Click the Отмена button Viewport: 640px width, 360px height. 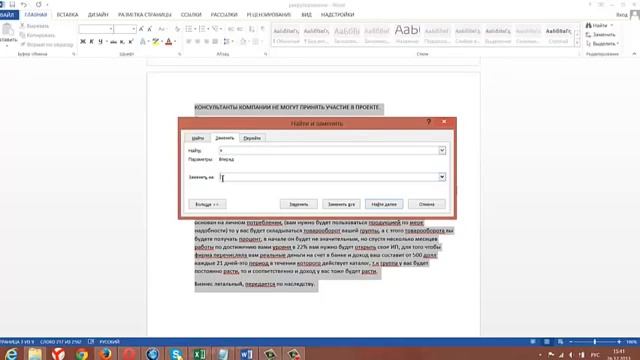point(427,204)
